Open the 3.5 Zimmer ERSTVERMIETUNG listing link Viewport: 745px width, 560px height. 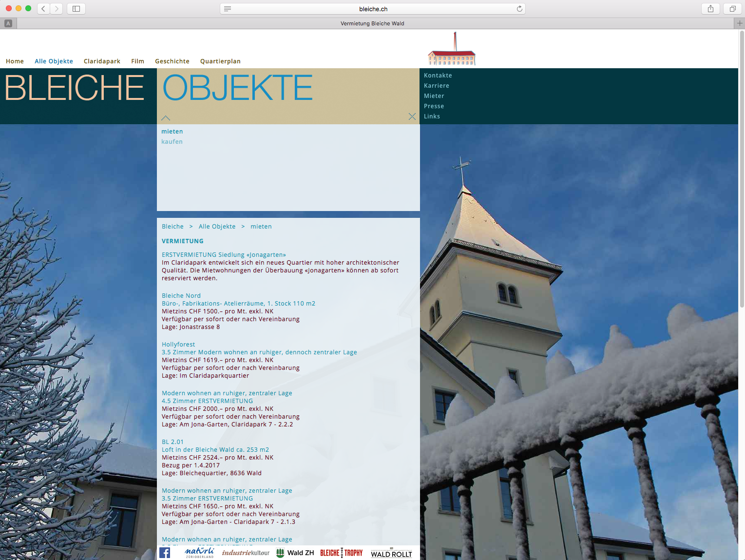click(x=207, y=499)
